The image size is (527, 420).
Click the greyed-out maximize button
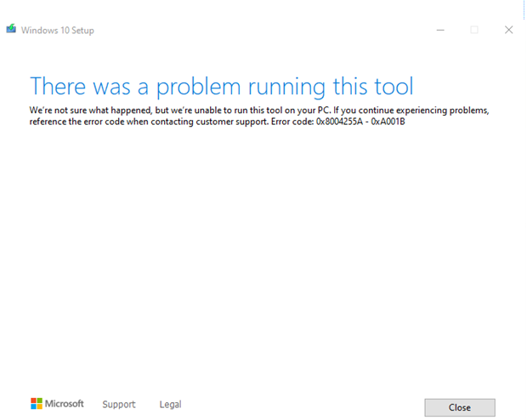coord(474,31)
